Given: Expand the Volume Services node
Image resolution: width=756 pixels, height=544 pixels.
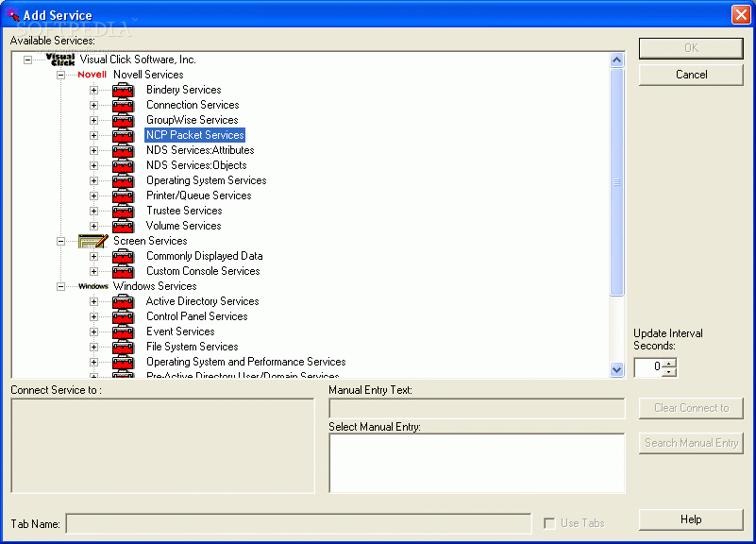Looking at the screenshot, I should tap(93, 226).
